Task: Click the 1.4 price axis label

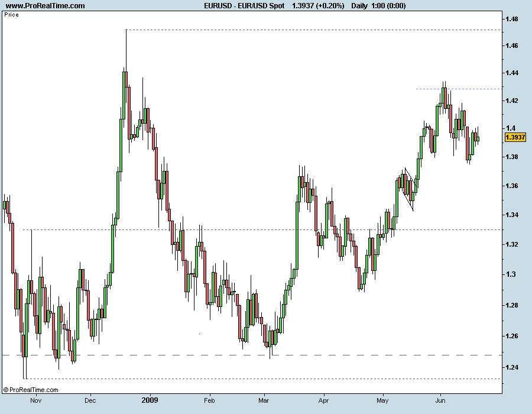Action: [x=511, y=128]
